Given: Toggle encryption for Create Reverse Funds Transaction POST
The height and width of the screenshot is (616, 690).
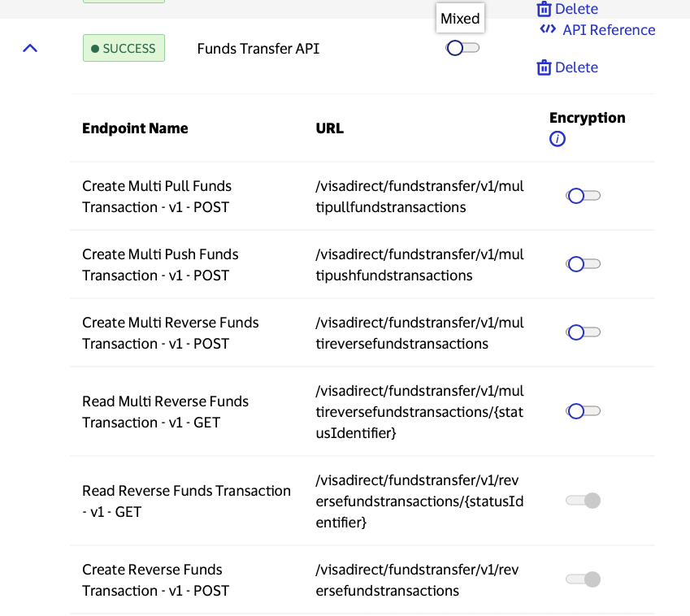Looking at the screenshot, I should pos(583,579).
